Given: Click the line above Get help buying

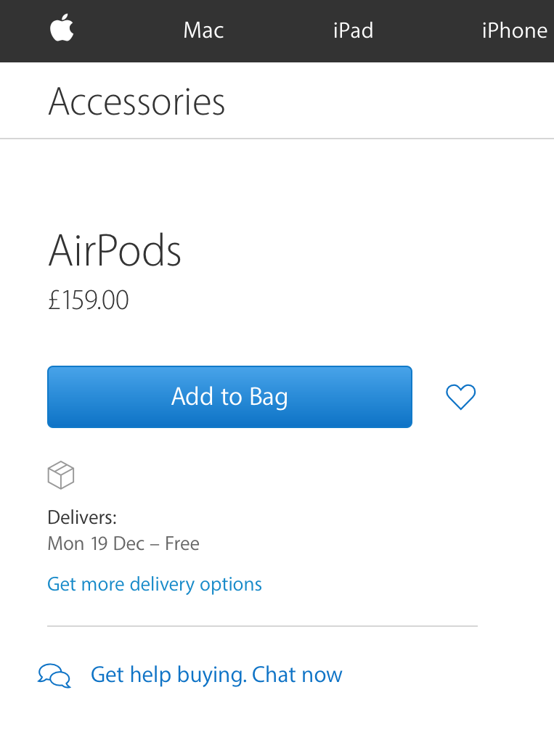Looking at the screenshot, I should click(263, 626).
